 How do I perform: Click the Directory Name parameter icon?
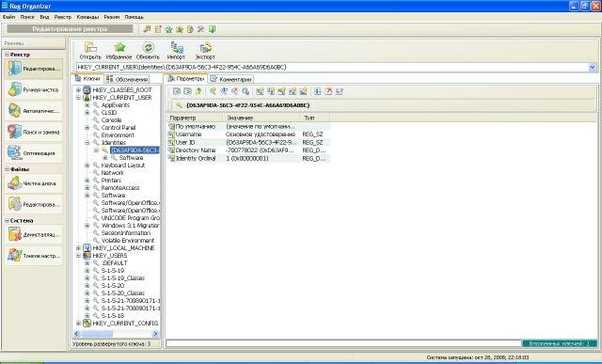pos(171,150)
